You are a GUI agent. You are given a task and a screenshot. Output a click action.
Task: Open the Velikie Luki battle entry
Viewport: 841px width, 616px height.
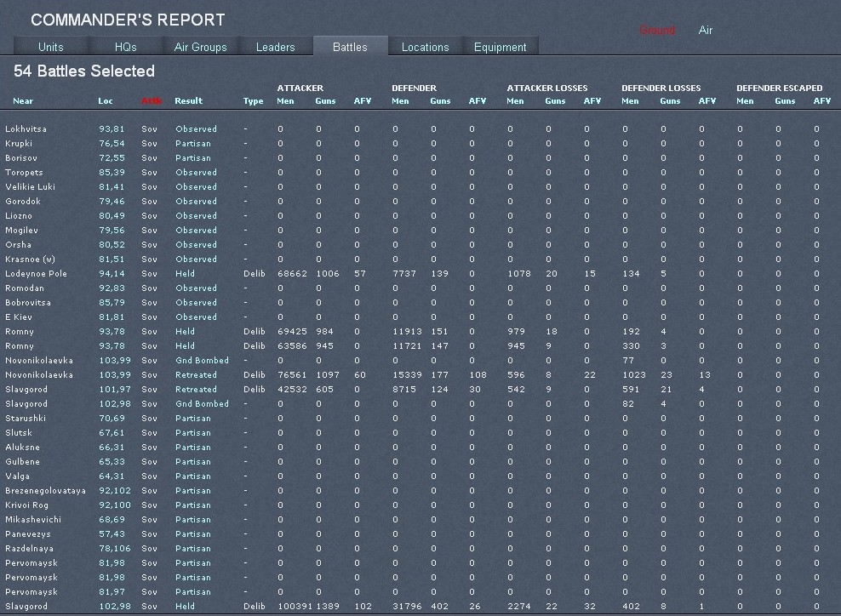[x=29, y=187]
